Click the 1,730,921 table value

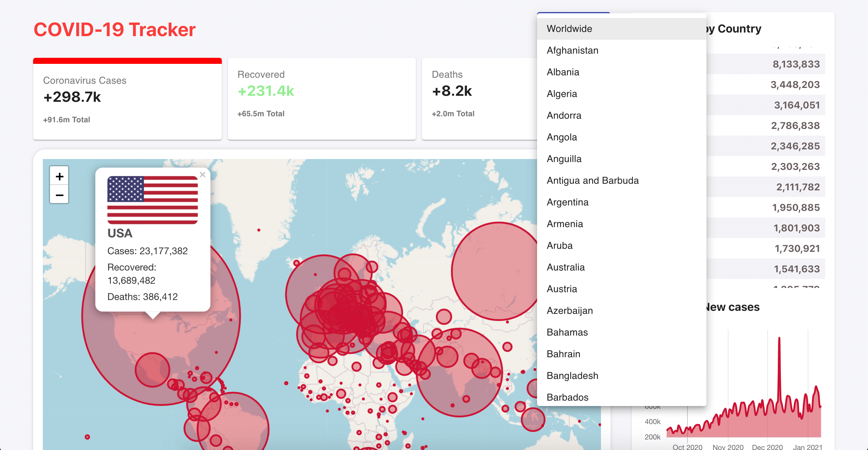coord(797,248)
